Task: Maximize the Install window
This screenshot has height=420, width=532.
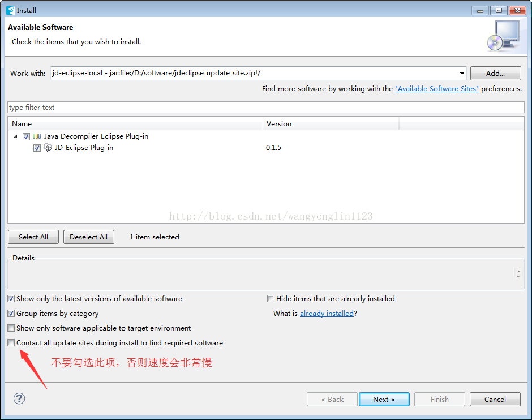Action: tap(499, 11)
